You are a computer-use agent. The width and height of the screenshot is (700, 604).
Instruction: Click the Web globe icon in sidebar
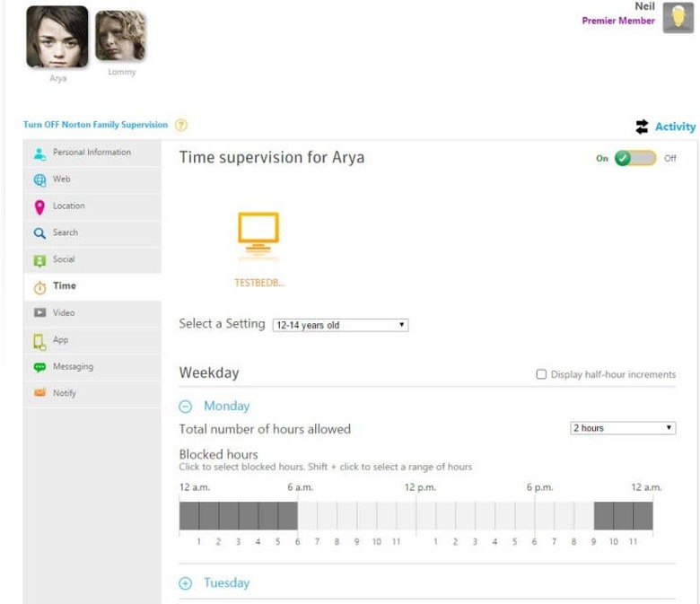coord(39,179)
